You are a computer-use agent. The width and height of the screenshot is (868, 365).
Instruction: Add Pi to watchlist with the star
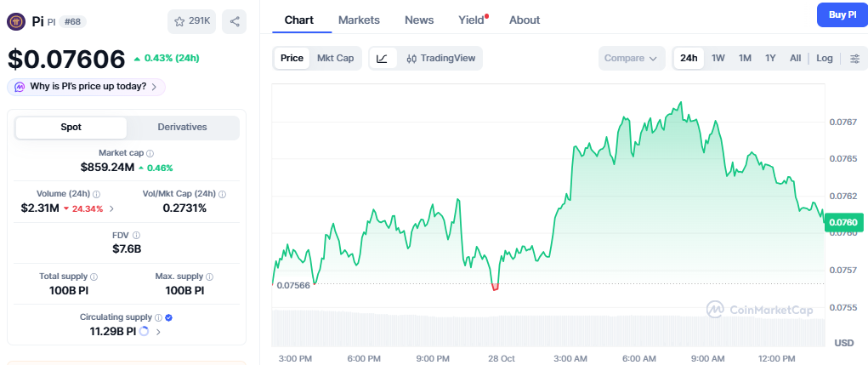[191, 21]
